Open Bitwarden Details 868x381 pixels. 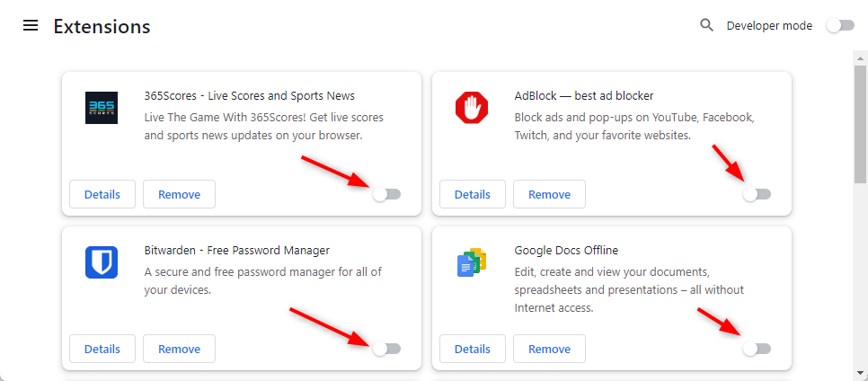[x=102, y=349]
